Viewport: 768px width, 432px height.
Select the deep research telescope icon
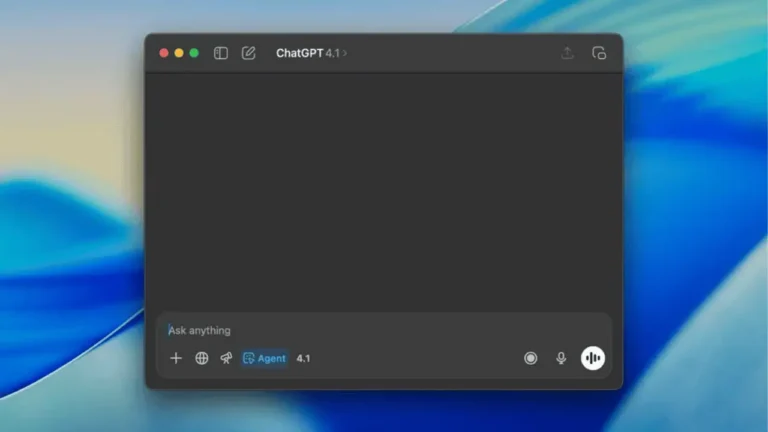226,358
